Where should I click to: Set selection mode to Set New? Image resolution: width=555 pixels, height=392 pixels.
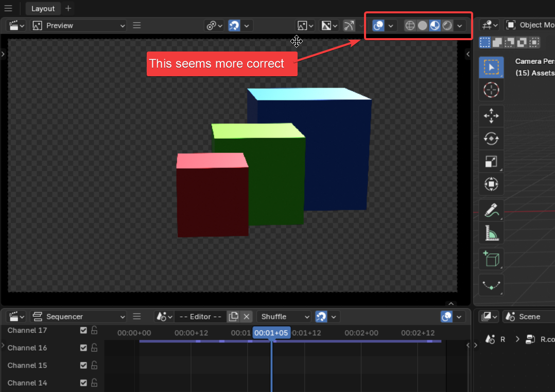[484, 42]
